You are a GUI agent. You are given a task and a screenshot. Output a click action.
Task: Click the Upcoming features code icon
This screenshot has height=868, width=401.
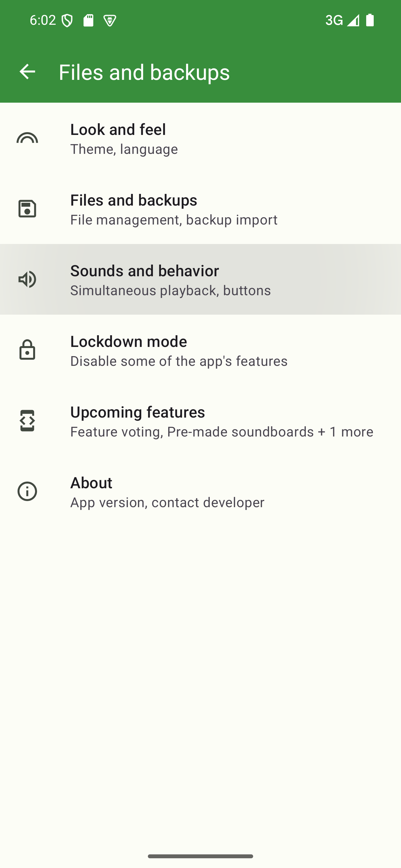click(27, 421)
